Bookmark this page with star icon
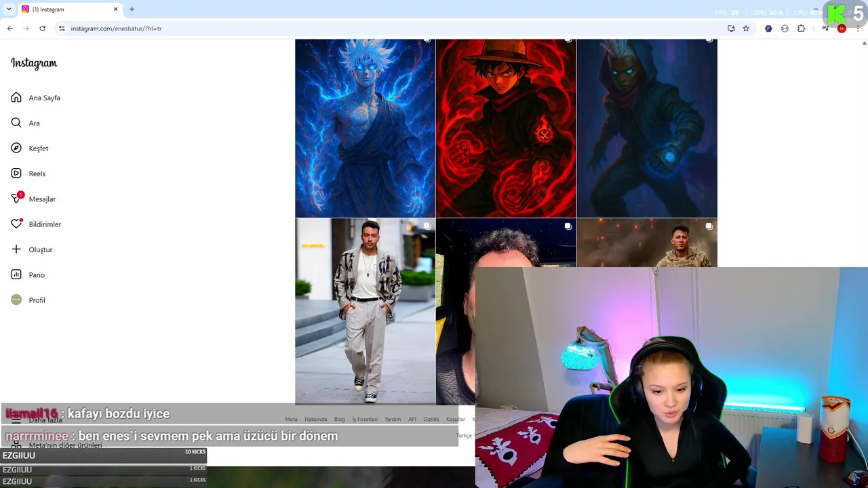The width and height of the screenshot is (868, 488). click(746, 28)
